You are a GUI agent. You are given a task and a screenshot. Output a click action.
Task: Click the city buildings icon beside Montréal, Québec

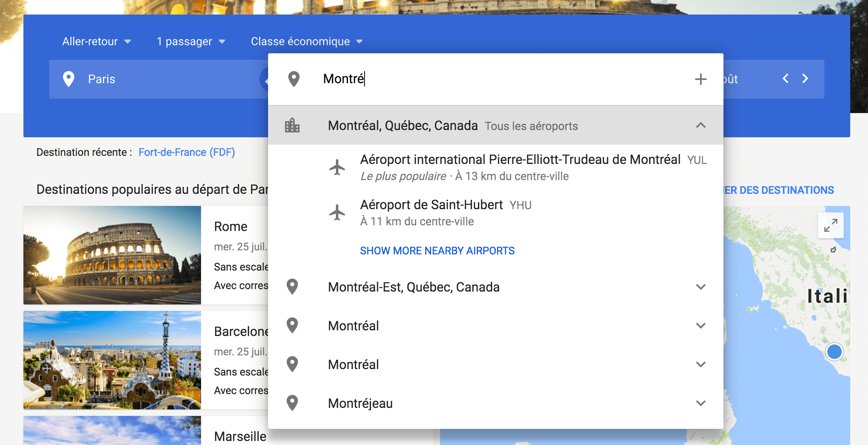tap(292, 126)
